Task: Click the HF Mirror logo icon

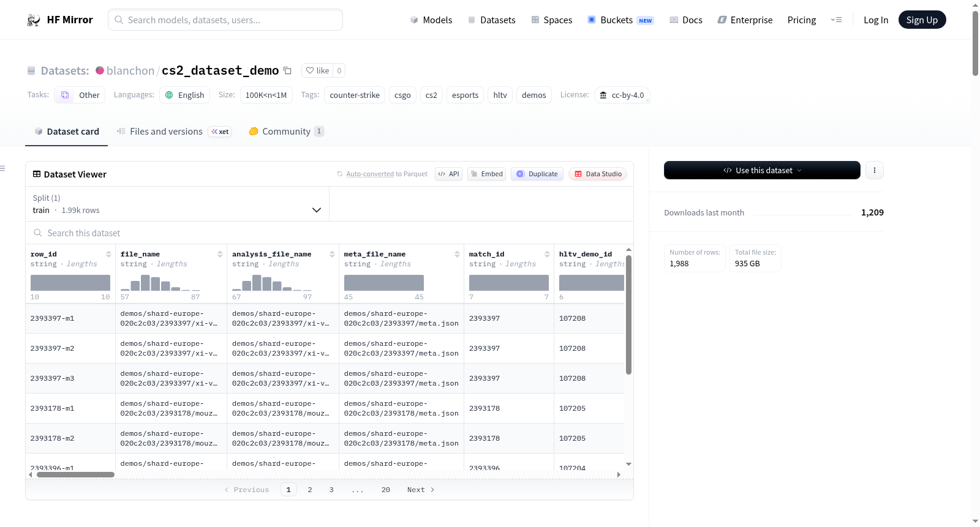Action: [x=34, y=20]
